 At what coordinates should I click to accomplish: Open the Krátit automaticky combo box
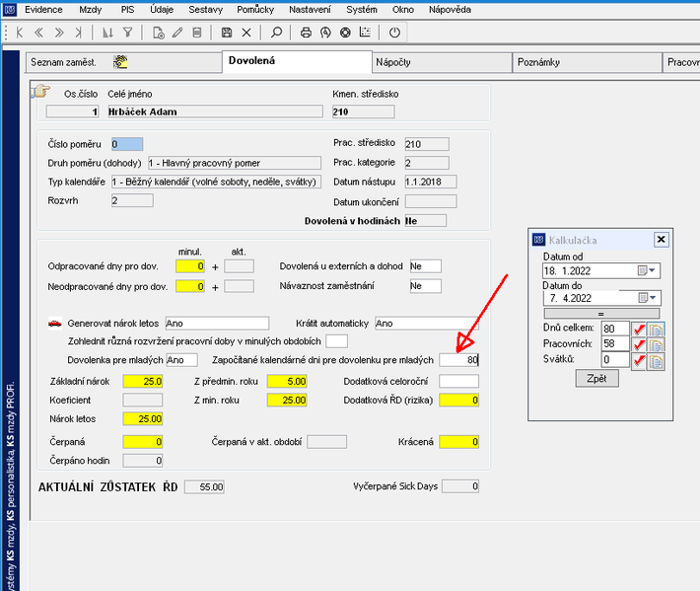tap(426, 323)
